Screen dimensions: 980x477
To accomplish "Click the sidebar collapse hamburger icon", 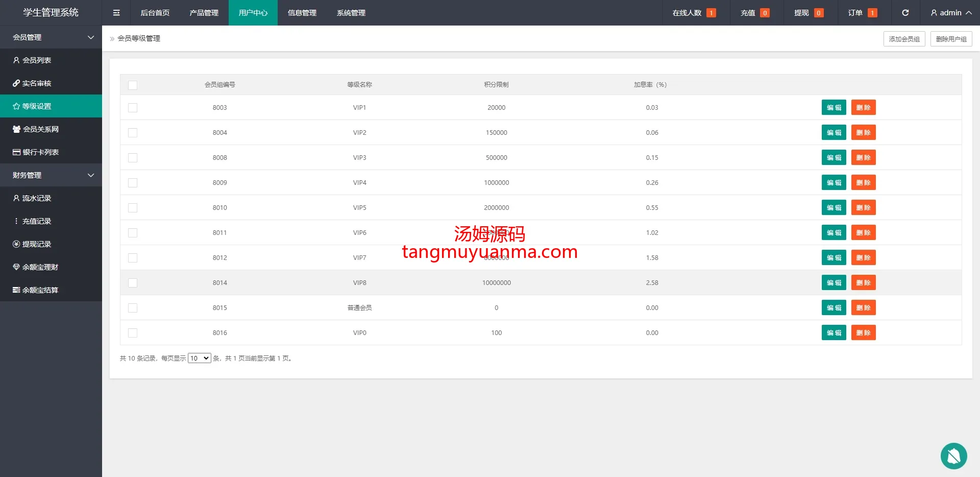I will coord(116,13).
